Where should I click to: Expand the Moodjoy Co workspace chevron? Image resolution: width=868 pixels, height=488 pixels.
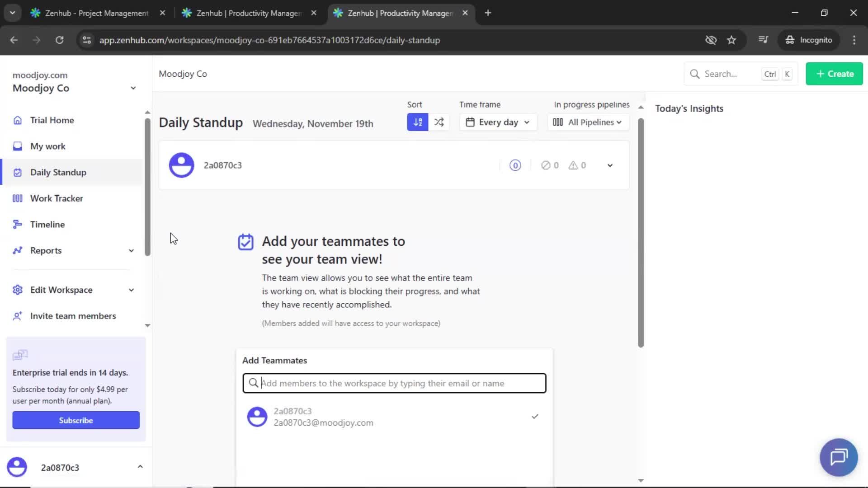(132, 88)
